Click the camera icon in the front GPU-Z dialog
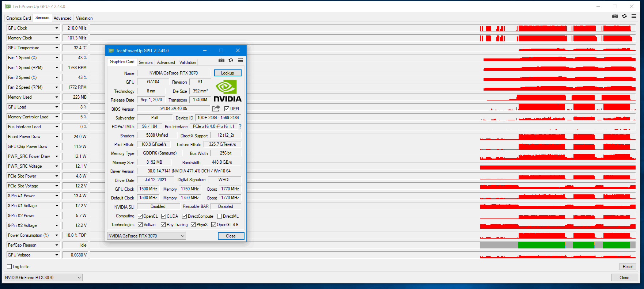 221,60
